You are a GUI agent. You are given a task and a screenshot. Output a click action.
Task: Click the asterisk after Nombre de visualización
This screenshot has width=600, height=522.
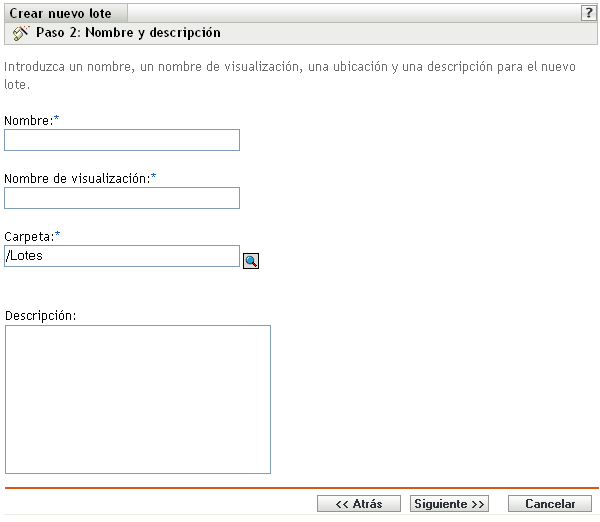tap(153, 176)
